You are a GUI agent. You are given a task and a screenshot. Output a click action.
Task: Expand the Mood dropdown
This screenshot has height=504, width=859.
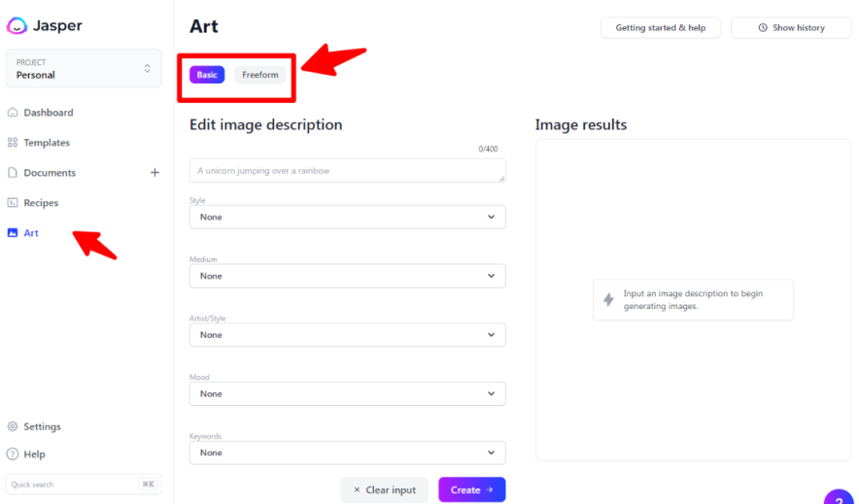(x=347, y=394)
